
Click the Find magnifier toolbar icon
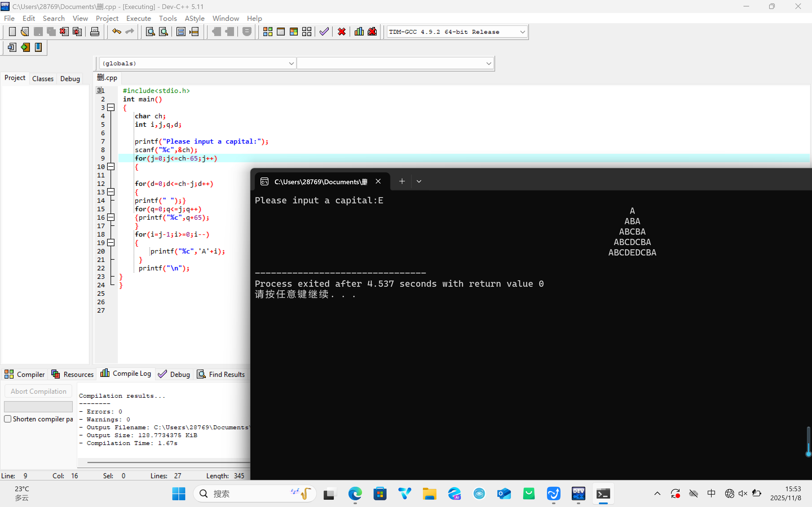[x=150, y=32]
